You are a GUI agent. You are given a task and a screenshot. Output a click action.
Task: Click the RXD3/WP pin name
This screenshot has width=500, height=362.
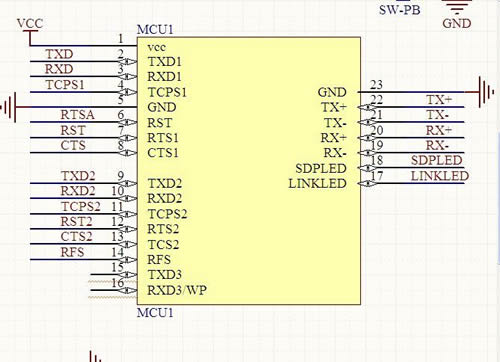click(177, 290)
